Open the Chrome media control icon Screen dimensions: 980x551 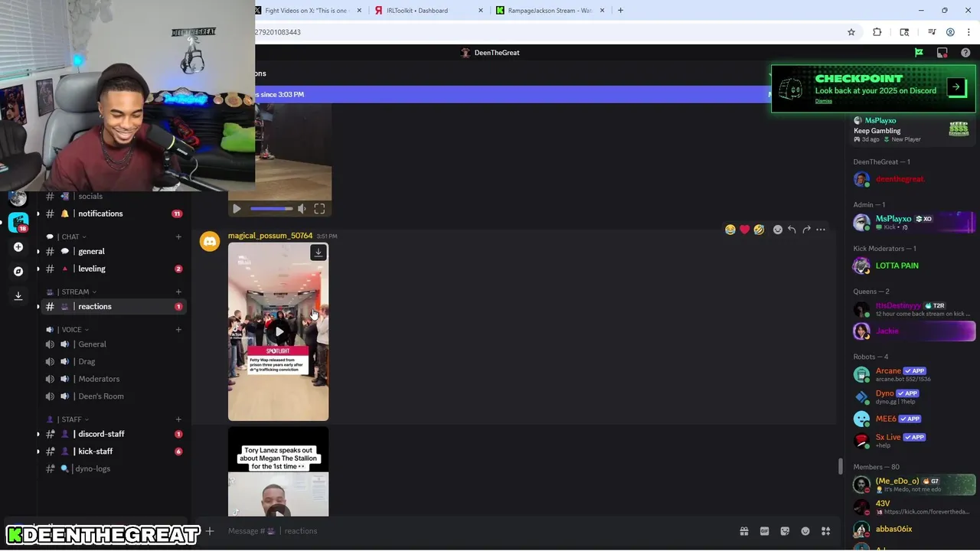(x=932, y=32)
